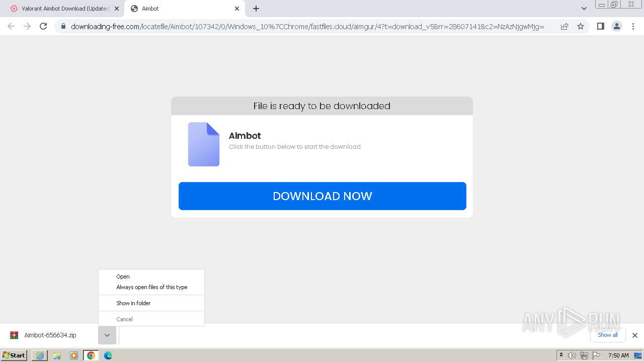
Task: Bookmark this page with the star icon
Action: (x=581, y=26)
